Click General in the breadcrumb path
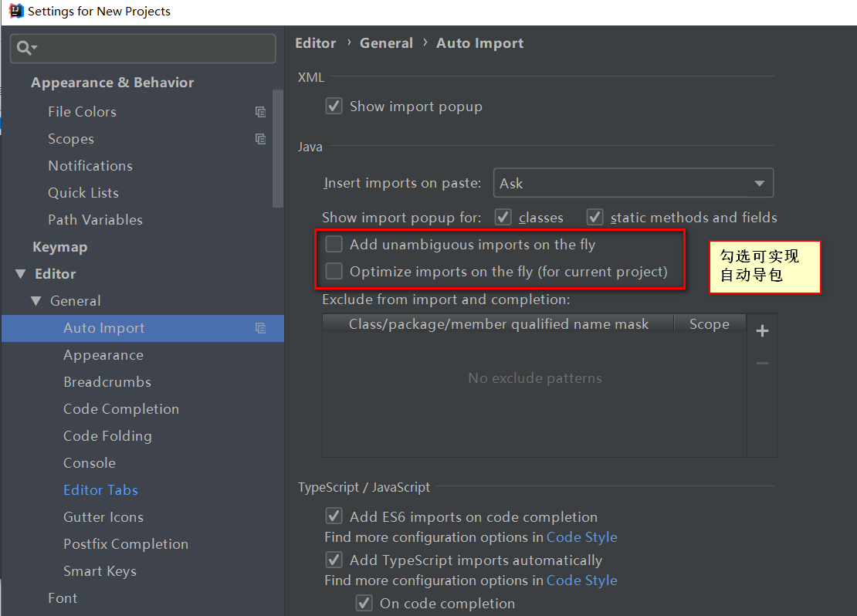Screen dimensions: 857x616 [x=386, y=43]
